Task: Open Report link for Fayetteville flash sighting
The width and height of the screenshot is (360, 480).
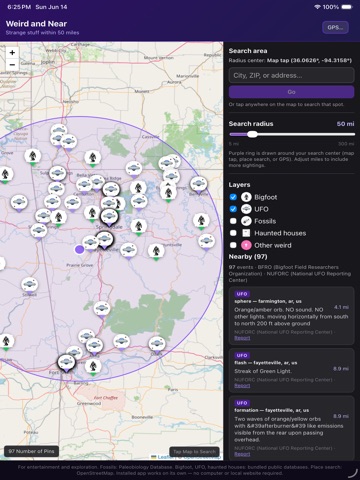Action: click(242, 386)
